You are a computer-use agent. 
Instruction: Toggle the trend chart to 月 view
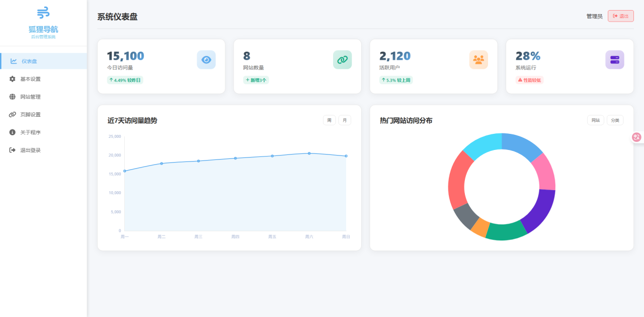click(345, 120)
